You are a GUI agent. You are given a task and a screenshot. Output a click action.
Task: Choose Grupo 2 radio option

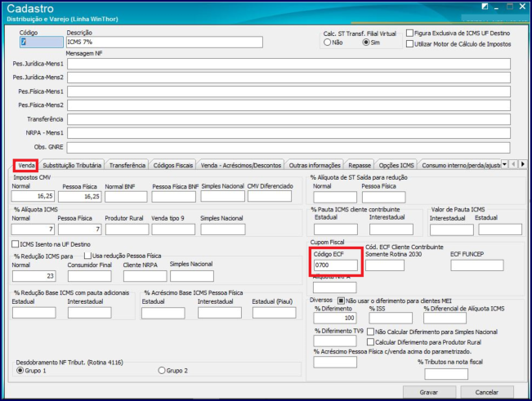pyautogui.click(x=162, y=371)
